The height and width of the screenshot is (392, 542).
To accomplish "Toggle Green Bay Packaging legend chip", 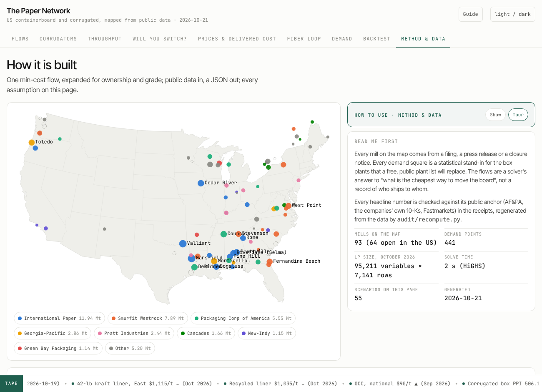I will pos(58,348).
